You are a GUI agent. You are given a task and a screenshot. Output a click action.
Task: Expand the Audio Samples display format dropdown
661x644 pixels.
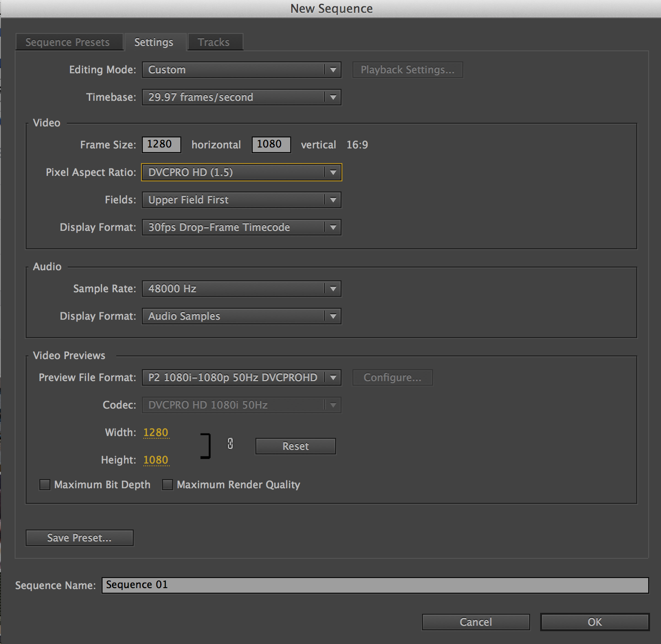[241, 316]
